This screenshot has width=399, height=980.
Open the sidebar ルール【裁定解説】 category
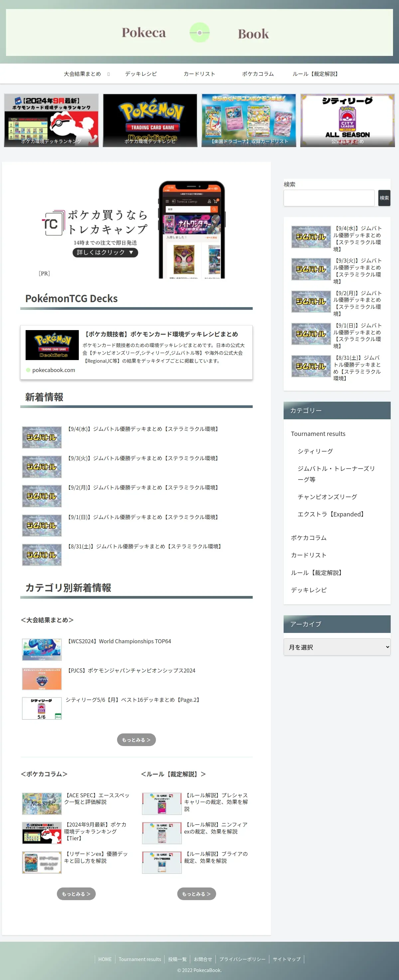pyautogui.click(x=317, y=573)
